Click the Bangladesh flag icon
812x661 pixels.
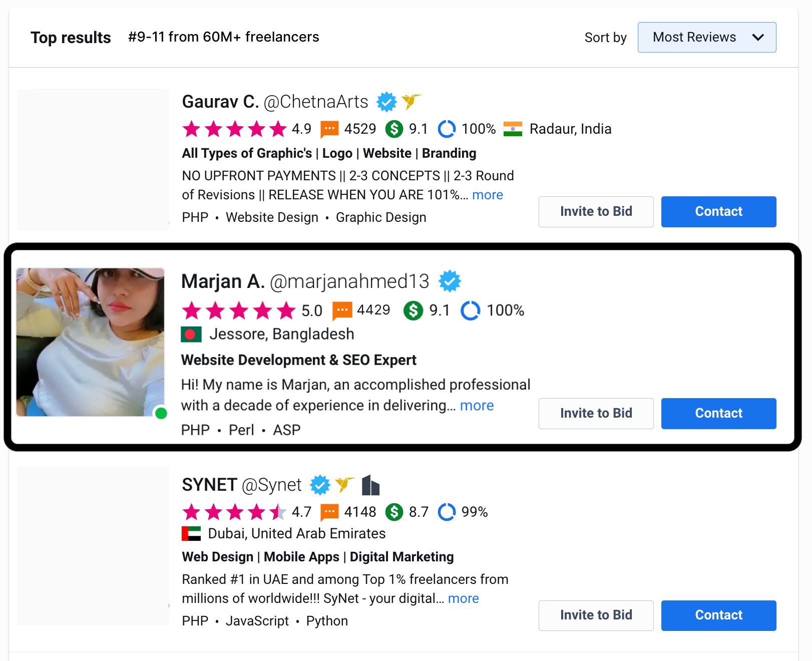tap(191, 334)
